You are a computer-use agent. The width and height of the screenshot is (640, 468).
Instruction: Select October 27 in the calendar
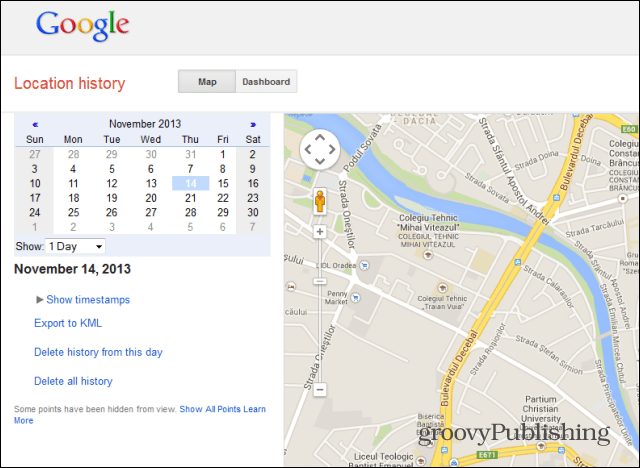click(35, 154)
